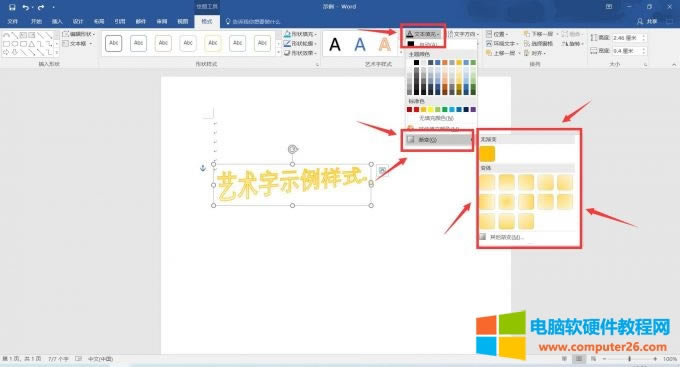
Task: Click the first Abc shape style thumbnail
Action: (x=114, y=43)
